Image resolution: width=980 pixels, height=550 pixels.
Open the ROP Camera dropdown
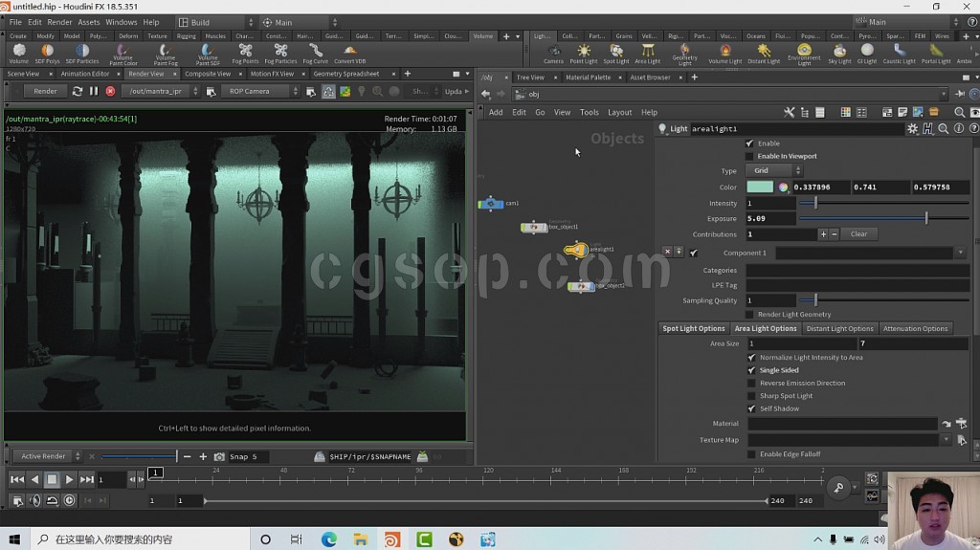point(260,91)
